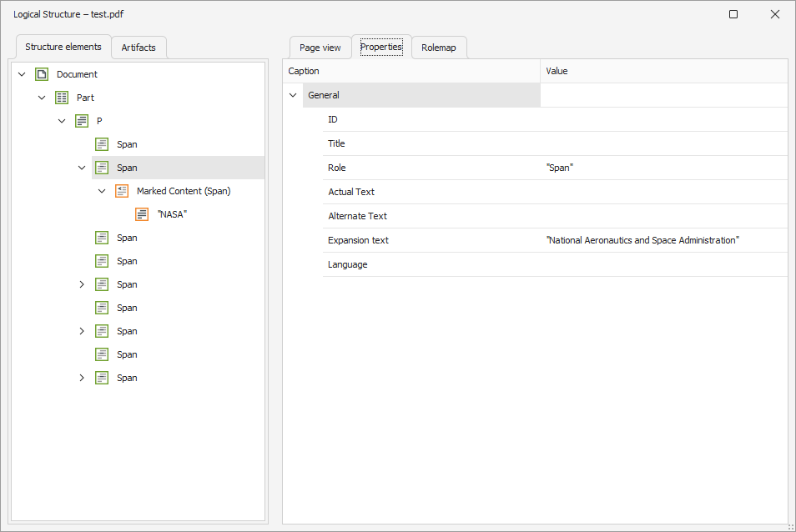
Task: Click the Expansion text value field
Action: point(663,240)
